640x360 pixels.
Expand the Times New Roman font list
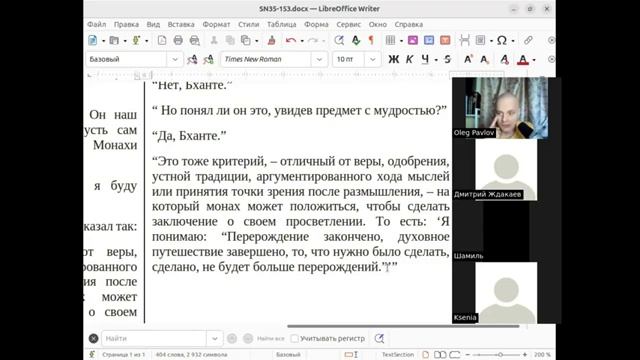[x=319, y=59]
